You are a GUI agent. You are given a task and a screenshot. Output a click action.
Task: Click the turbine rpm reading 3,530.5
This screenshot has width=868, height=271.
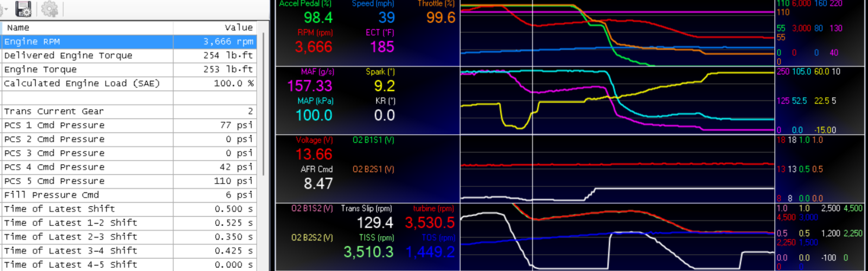[x=430, y=223]
